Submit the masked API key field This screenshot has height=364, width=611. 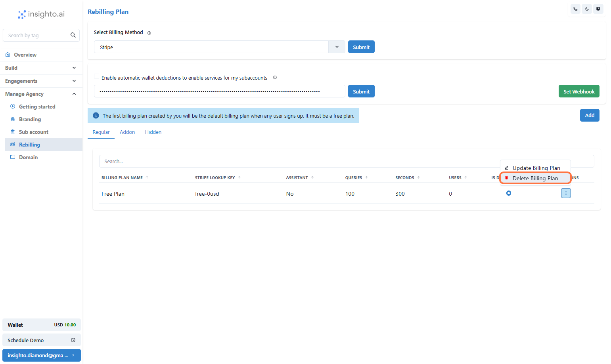point(361,91)
